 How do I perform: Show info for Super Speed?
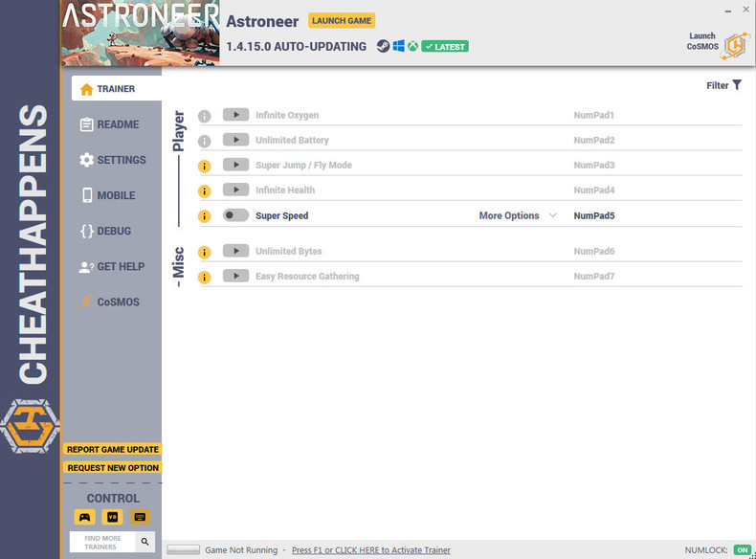(x=205, y=216)
